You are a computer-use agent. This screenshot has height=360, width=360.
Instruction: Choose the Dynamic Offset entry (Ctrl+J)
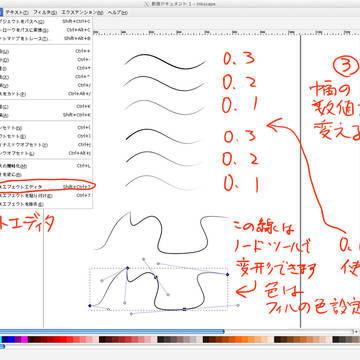(46, 145)
